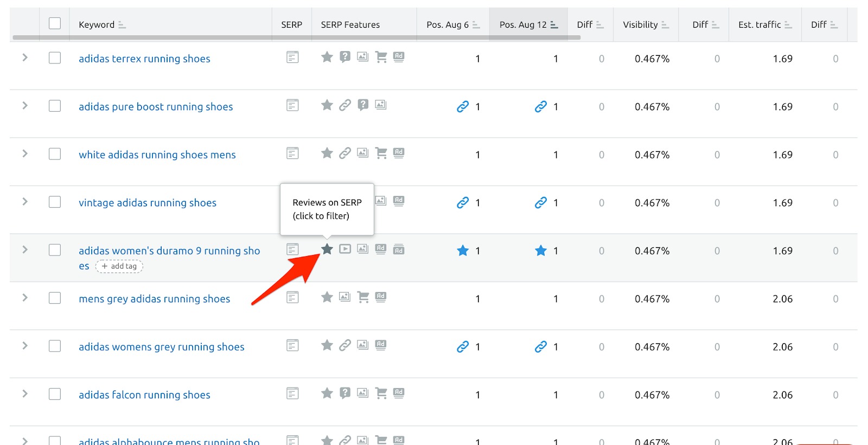
Task: Check vintage adidas running shoes checkbox
Action: 55,201
